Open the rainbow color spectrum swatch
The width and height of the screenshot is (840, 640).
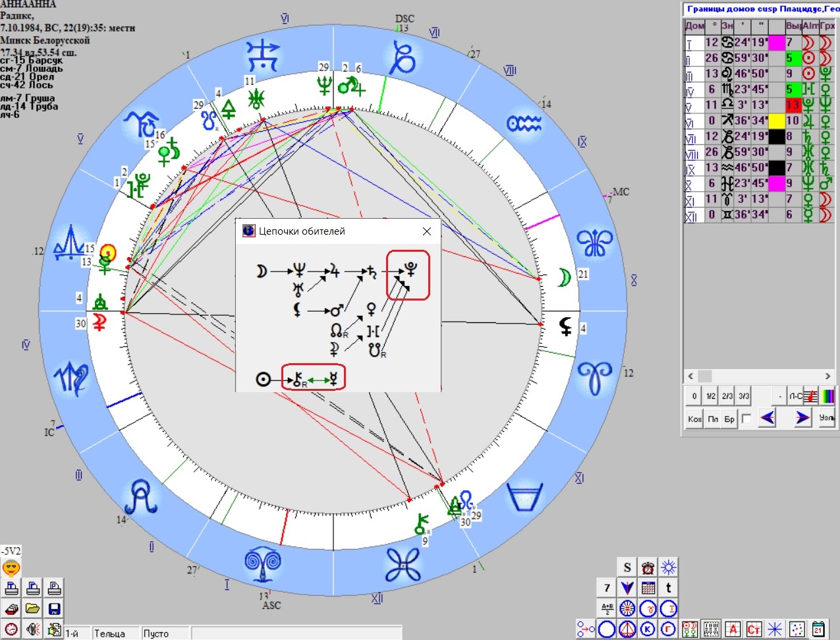(826, 396)
